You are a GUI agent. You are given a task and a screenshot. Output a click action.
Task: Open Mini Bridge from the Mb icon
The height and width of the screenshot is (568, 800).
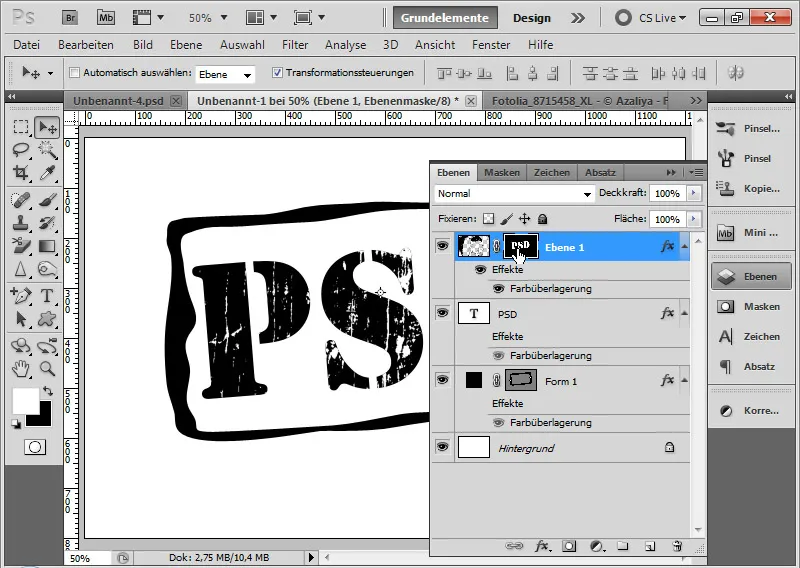(x=106, y=18)
